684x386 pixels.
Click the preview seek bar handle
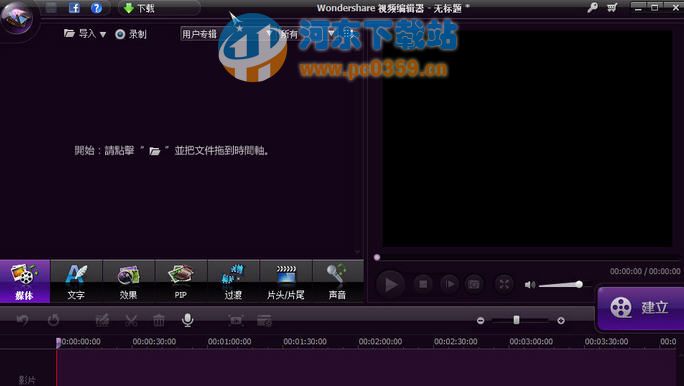pyautogui.click(x=377, y=257)
